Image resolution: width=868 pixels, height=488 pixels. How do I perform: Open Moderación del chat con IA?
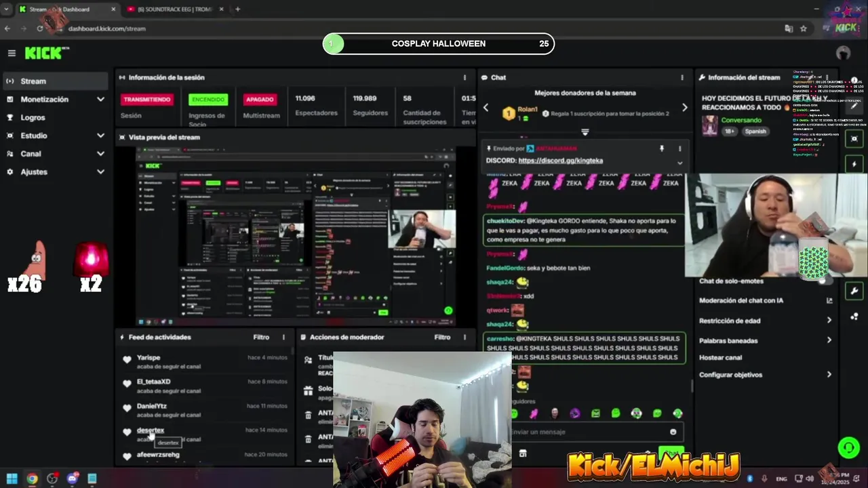(x=766, y=300)
